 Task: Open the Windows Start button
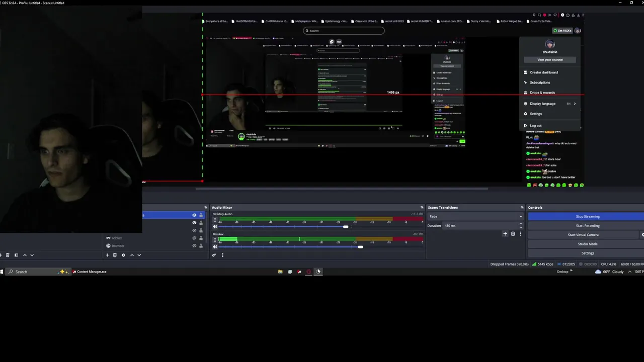click(x=2, y=271)
